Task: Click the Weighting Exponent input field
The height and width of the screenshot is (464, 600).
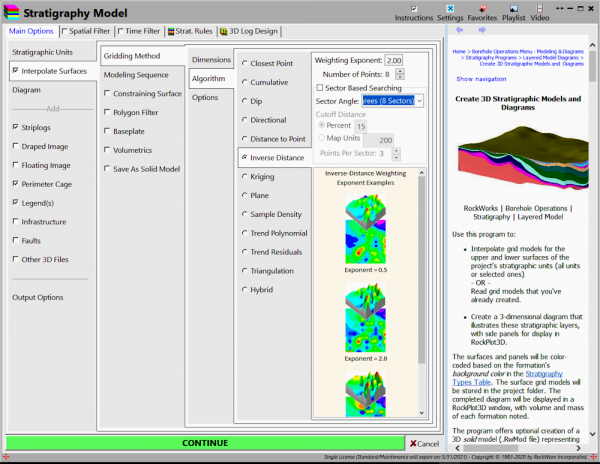Action: [x=394, y=60]
